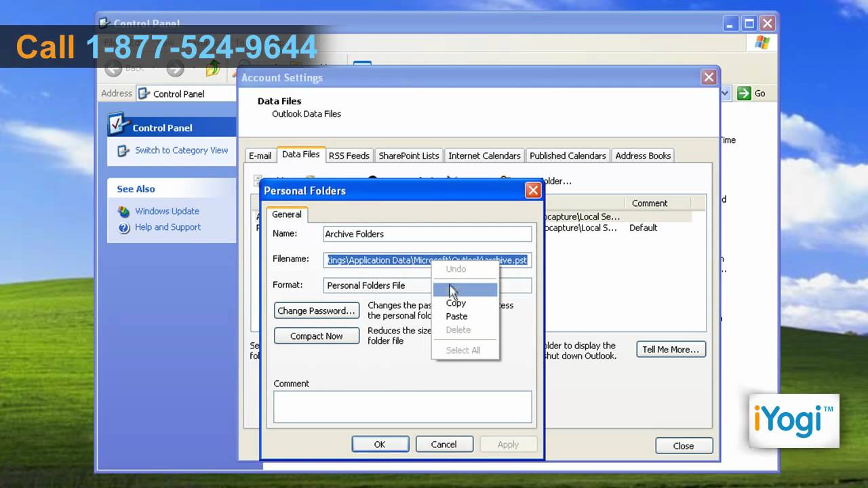Screen dimensions: 868x488
Task: Click the Apply button
Action: pyautogui.click(x=508, y=445)
